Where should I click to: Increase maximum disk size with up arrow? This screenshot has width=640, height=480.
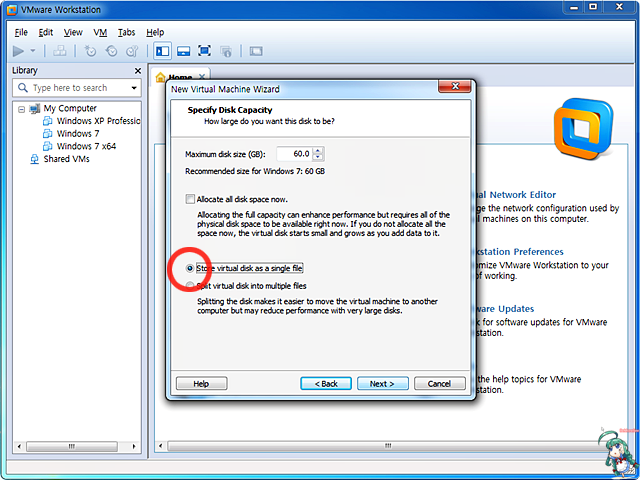click(x=318, y=151)
